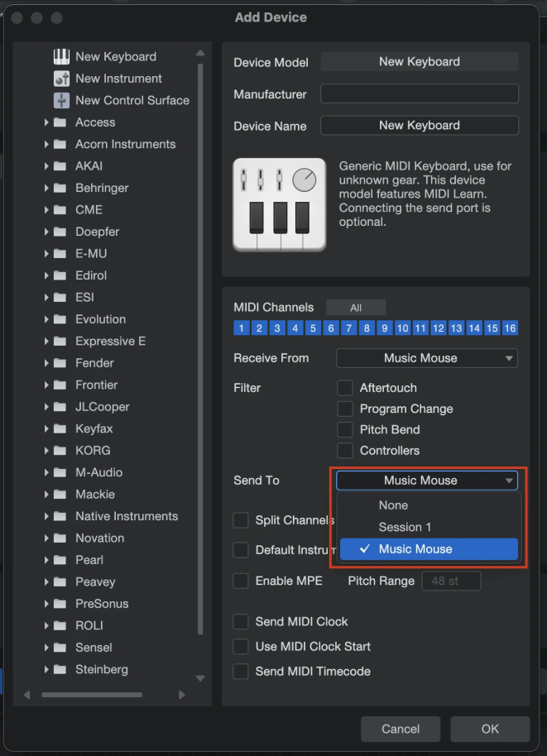Click the generic MIDI keyboard device image
Viewport: 547px width, 756px height.
pos(280,204)
